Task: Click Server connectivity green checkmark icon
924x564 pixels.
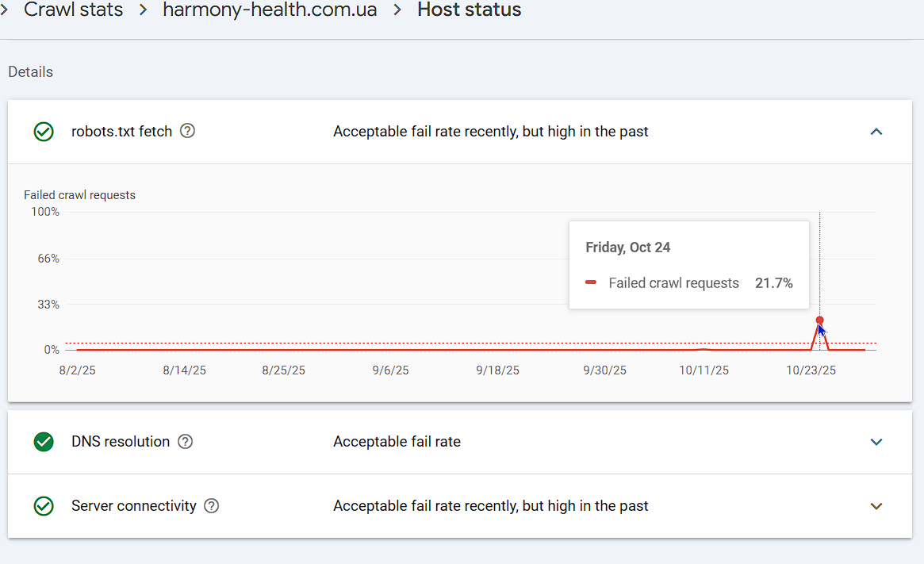Action: [x=44, y=506]
